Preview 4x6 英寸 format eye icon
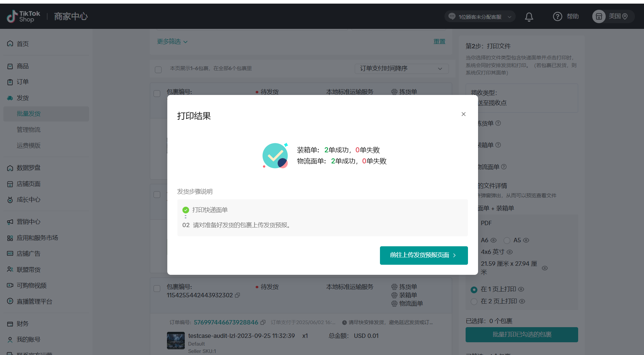The image size is (644, 355). pyautogui.click(x=510, y=252)
